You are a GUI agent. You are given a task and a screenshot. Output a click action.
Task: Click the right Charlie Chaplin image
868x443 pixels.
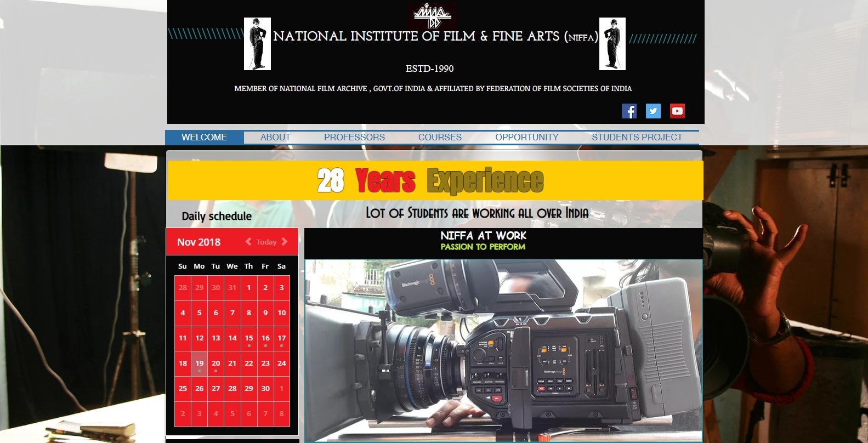click(x=612, y=44)
